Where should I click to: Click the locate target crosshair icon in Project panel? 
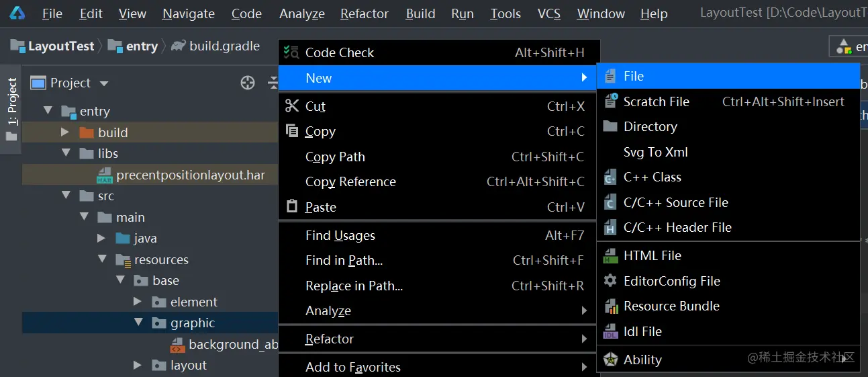(x=248, y=83)
